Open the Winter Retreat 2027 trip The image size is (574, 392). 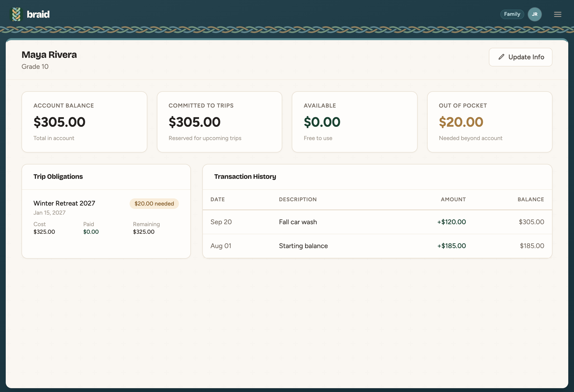click(64, 203)
